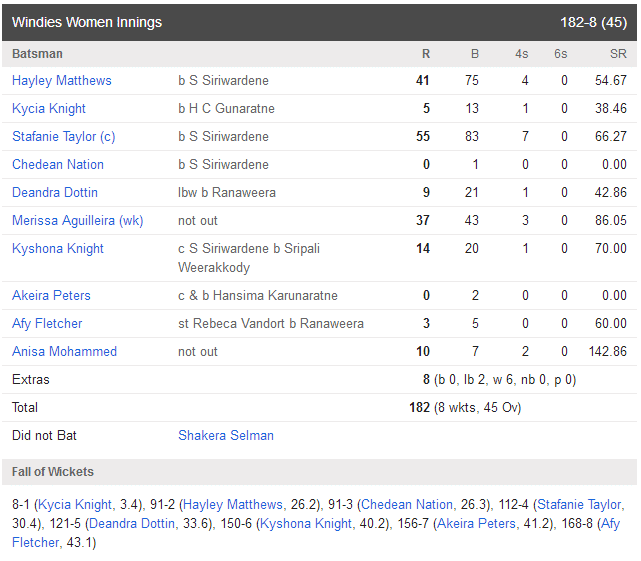Open Hayley Matthews player profile link
Viewport: 641px width, 561px height.
[x=62, y=81]
